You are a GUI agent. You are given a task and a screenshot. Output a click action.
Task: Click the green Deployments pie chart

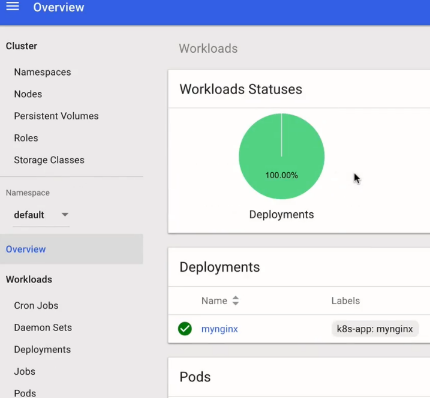[x=282, y=156]
